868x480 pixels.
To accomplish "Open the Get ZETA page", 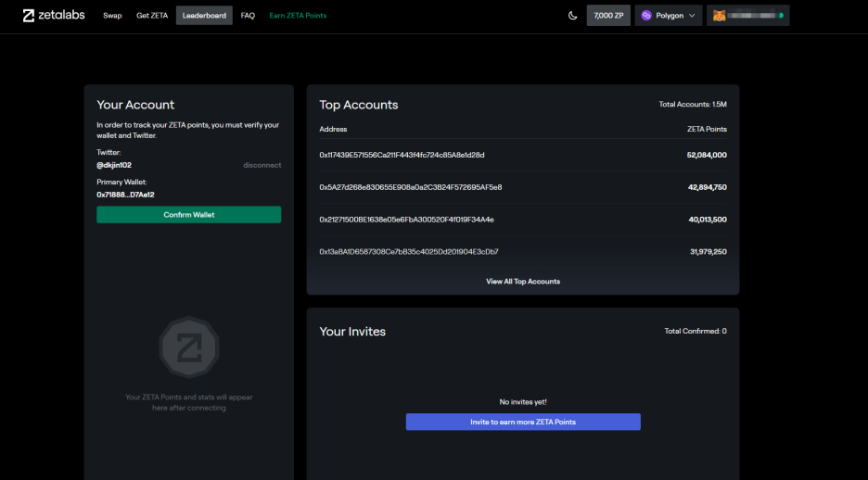I will click(152, 16).
